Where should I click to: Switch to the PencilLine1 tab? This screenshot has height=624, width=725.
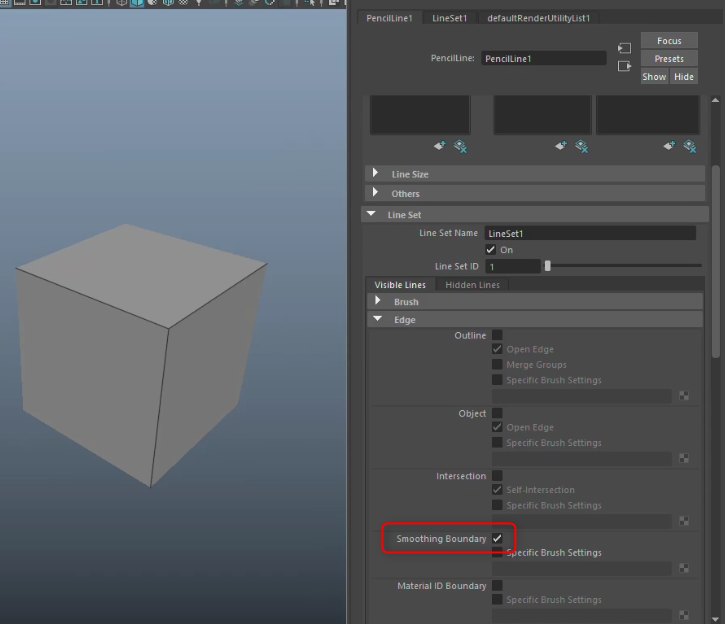[x=389, y=18]
